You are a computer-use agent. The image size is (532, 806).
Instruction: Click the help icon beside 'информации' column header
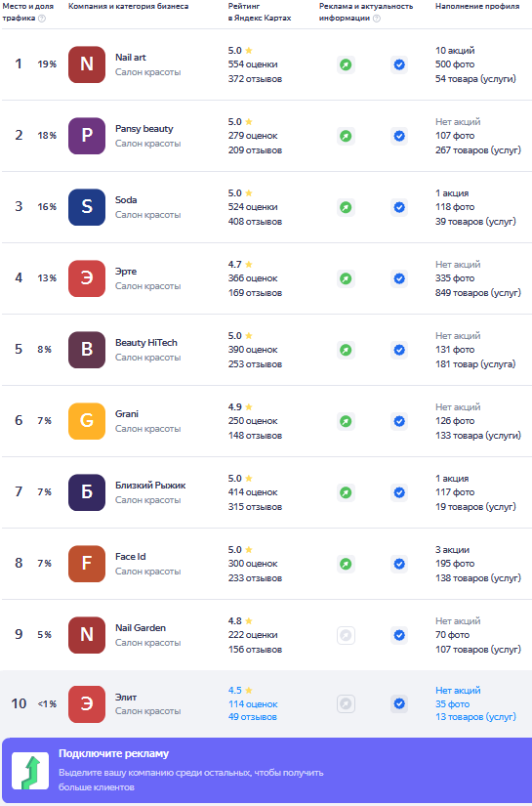[377, 18]
